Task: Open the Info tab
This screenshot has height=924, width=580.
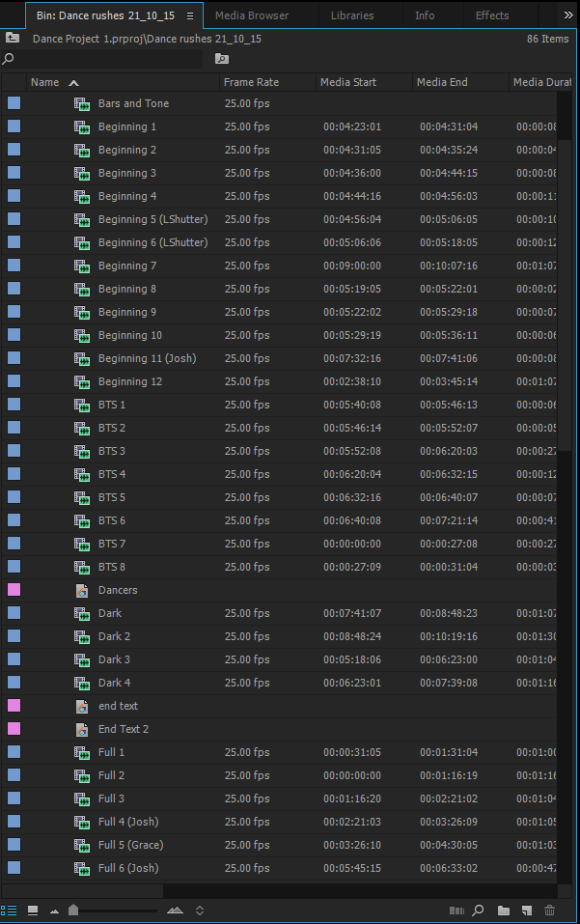Action: click(x=425, y=15)
